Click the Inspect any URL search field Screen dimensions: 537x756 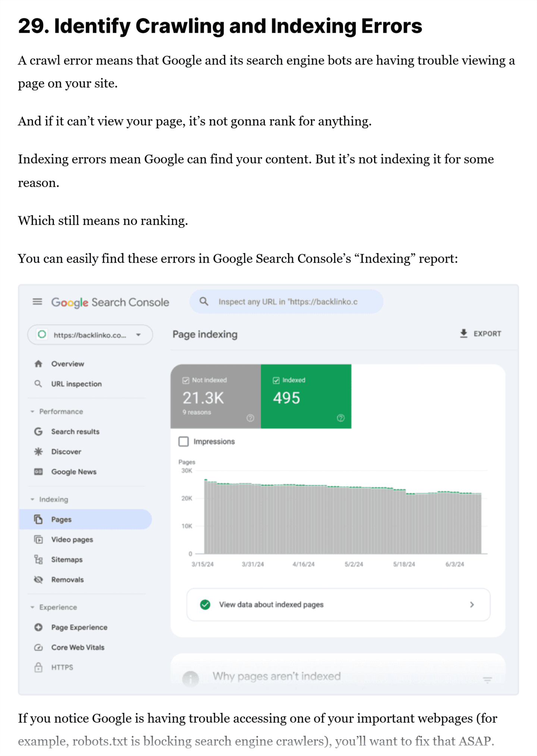point(287,302)
